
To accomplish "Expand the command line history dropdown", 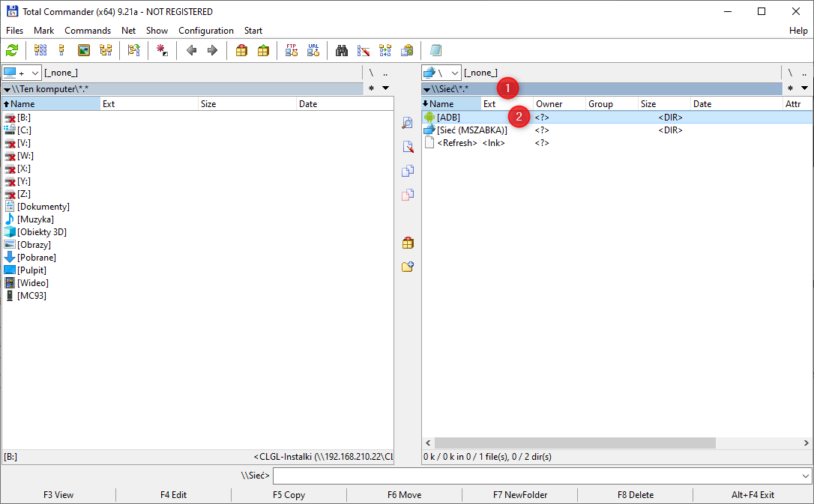I will point(806,476).
